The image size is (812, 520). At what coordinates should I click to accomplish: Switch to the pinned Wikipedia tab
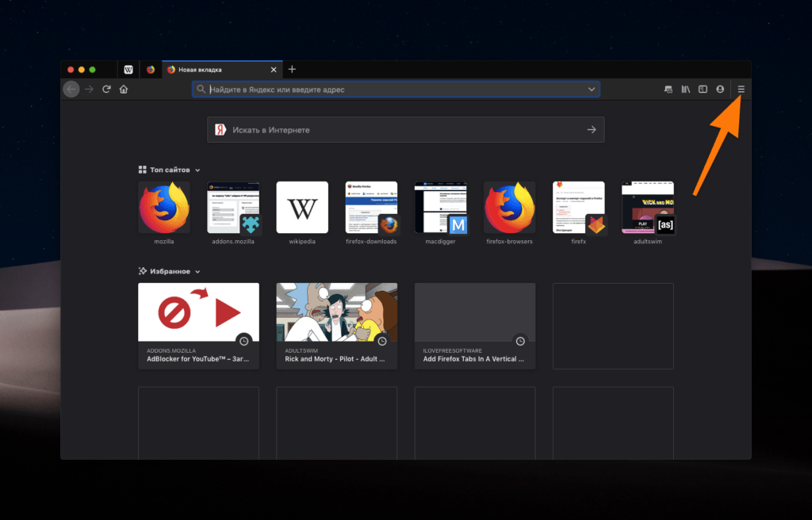[128, 70]
